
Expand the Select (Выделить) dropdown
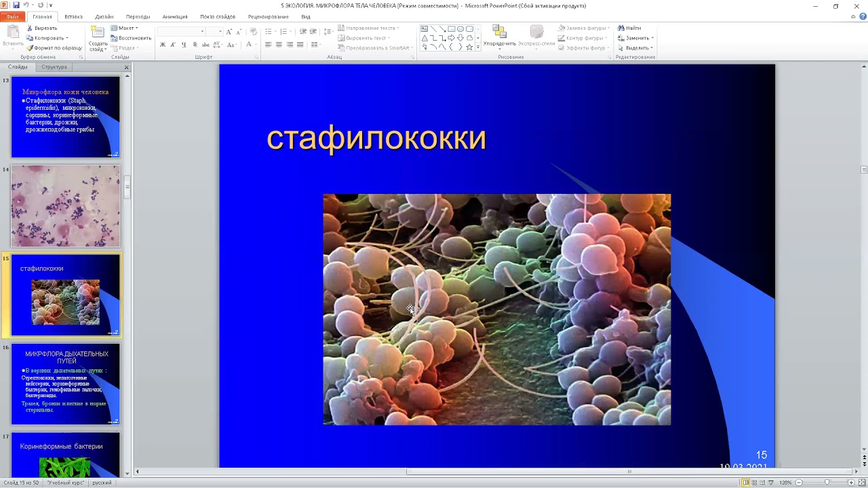(652, 48)
